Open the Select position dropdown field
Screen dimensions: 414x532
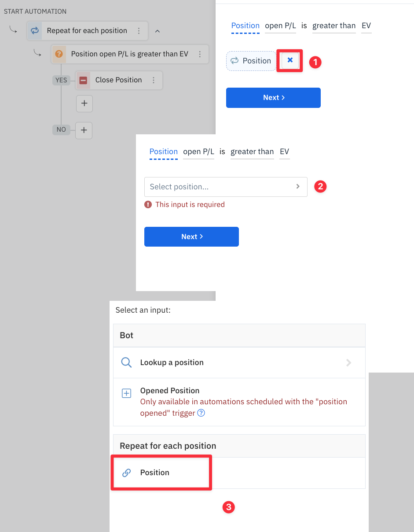pyautogui.click(x=225, y=187)
